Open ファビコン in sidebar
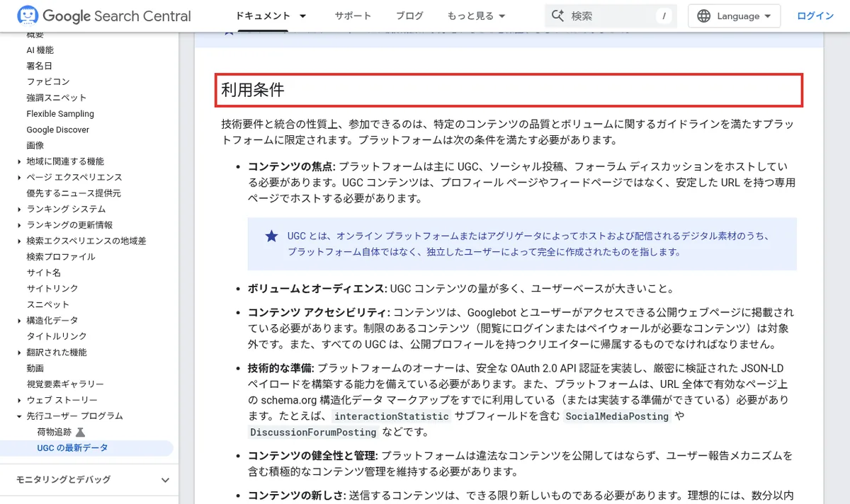Viewport: 850px width, 504px height. [48, 82]
